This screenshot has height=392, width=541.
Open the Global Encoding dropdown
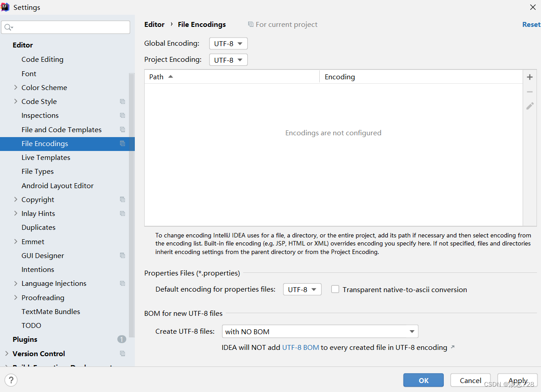(228, 43)
